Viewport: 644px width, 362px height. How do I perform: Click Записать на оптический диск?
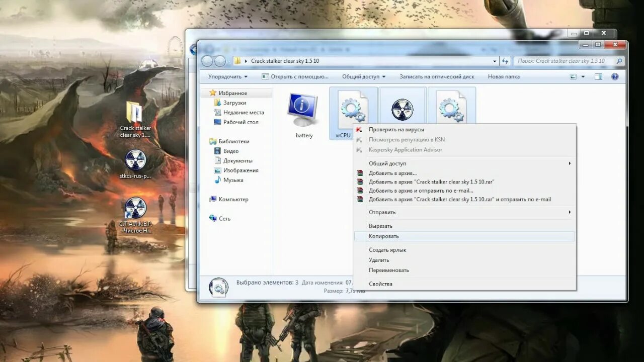437,77
